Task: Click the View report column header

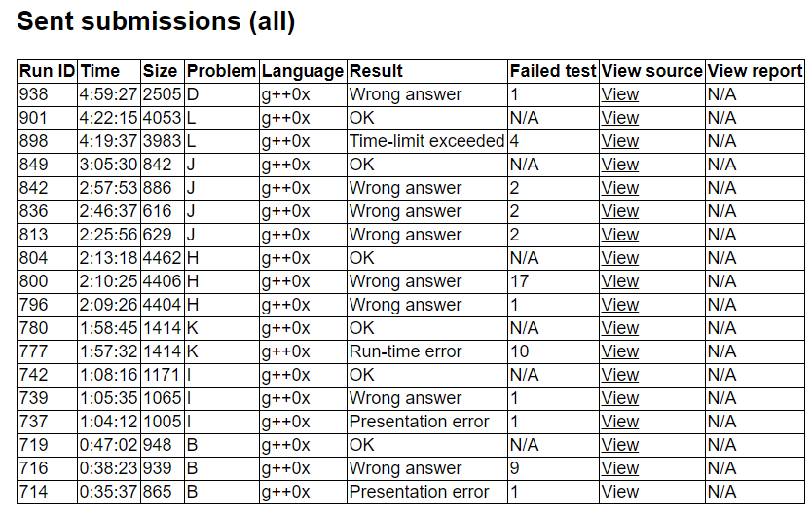Action: click(x=755, y=71)
